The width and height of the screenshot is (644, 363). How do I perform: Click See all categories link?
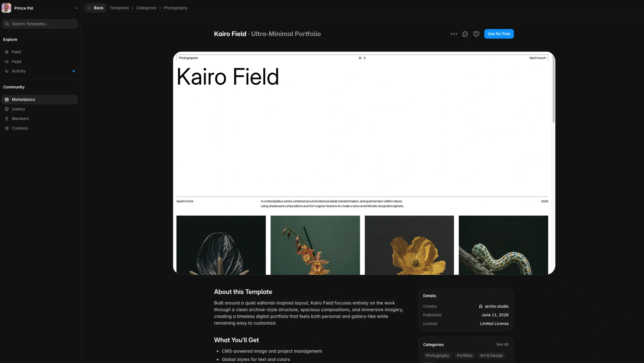tap(502, 344)
